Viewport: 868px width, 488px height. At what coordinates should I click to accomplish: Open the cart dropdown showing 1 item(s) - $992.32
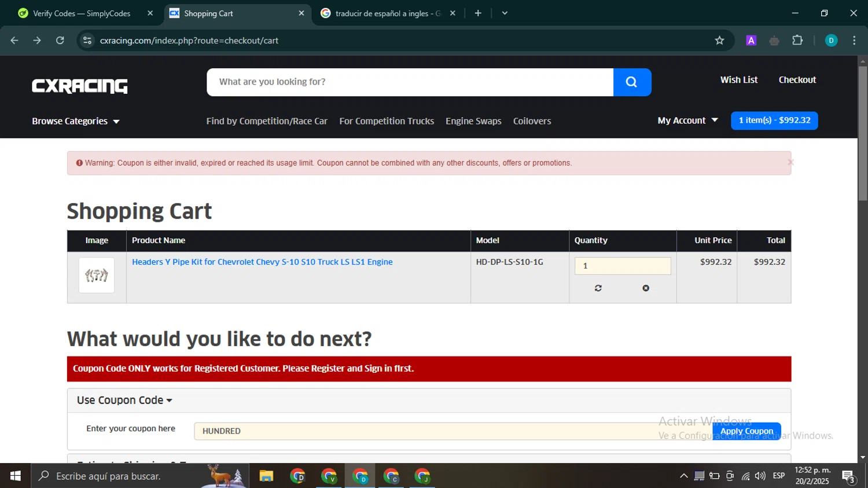pyautogui.click(x=774, y=120)
